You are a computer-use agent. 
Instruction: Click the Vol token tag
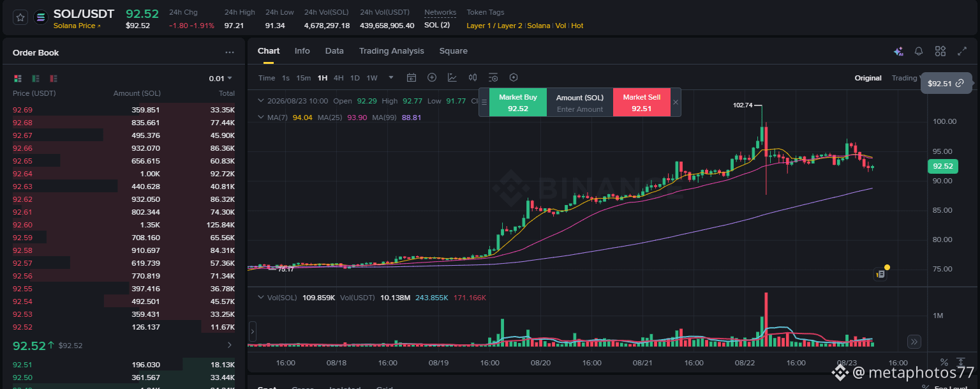pos(560,26)
